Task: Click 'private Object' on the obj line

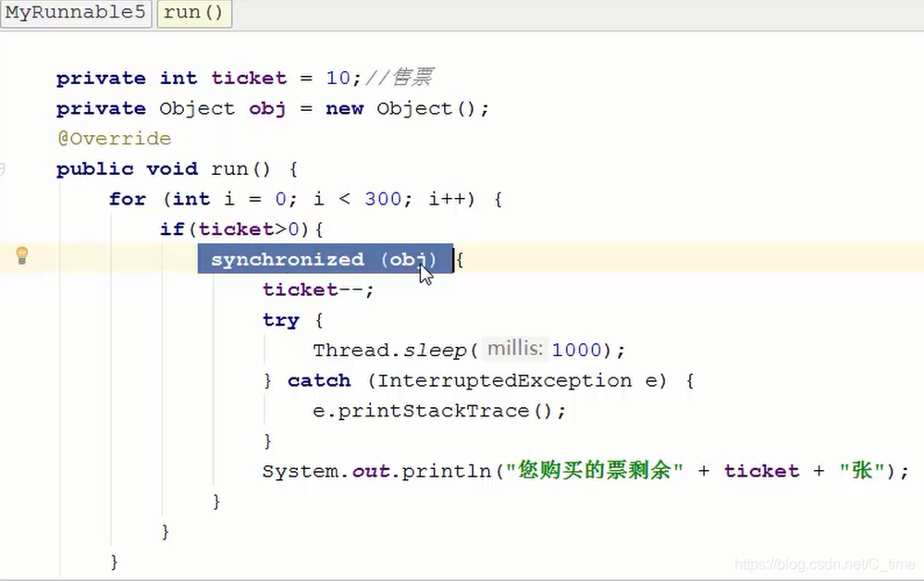Action: coord(145,109)
